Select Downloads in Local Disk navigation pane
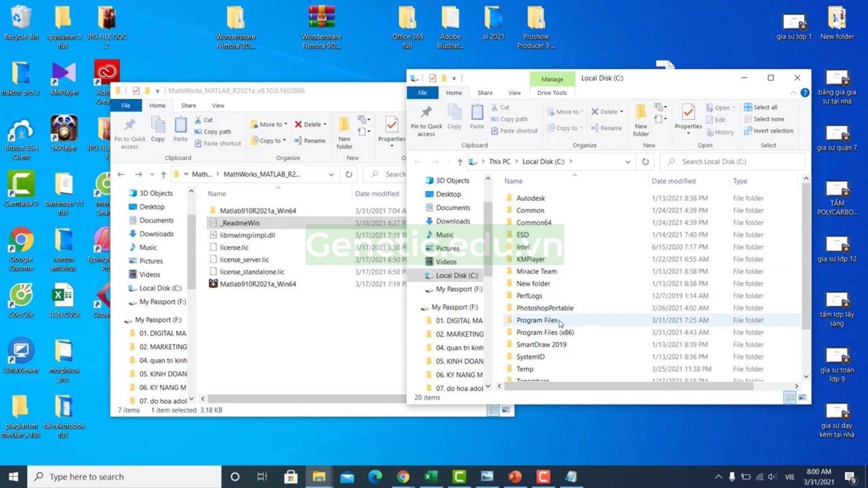Screen dimensions: 868x488 point(452,221)
